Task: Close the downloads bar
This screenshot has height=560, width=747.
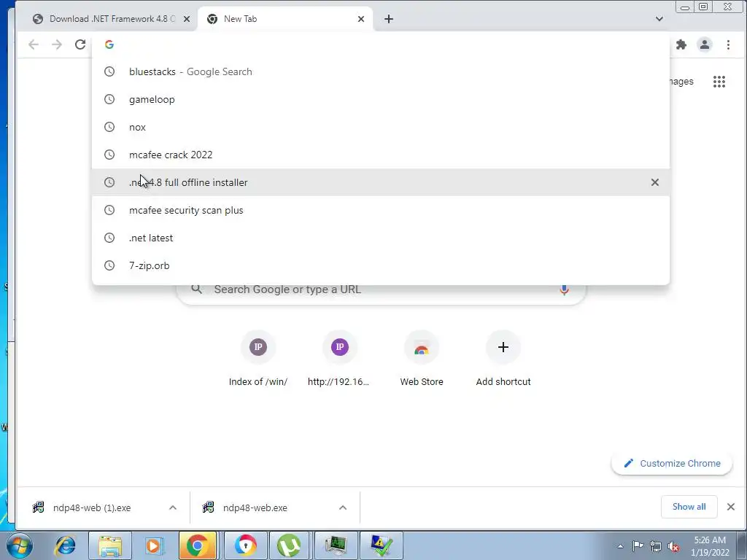Action: pos(731,507)
